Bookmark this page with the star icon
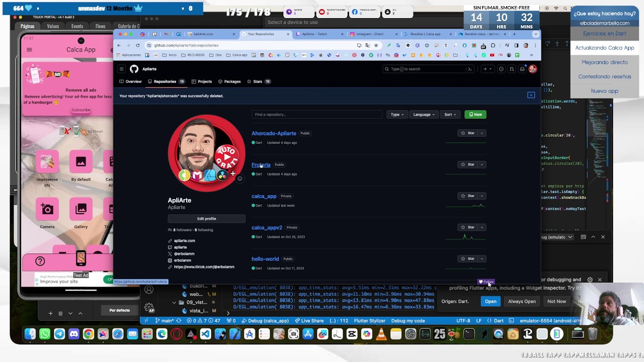 [376, 45]
